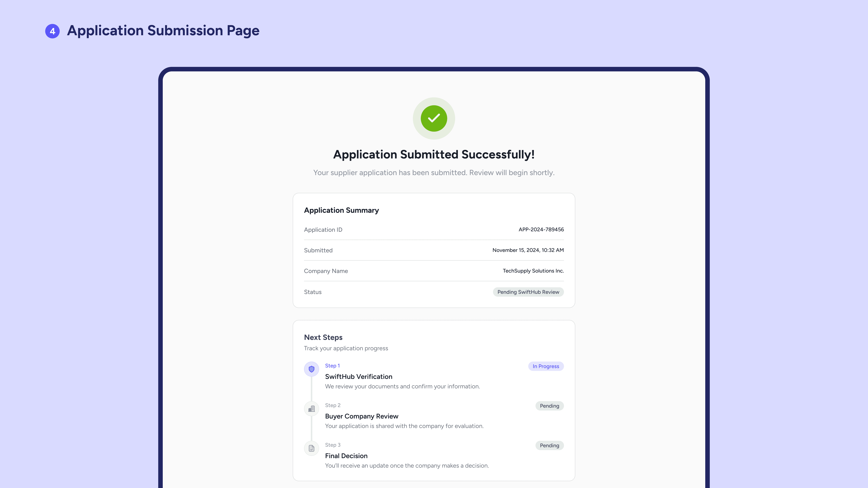Viewport: 868px width, 488px height.
Task: Click the Pending SwiftHub Review status chip
Action: coord(528,292)
